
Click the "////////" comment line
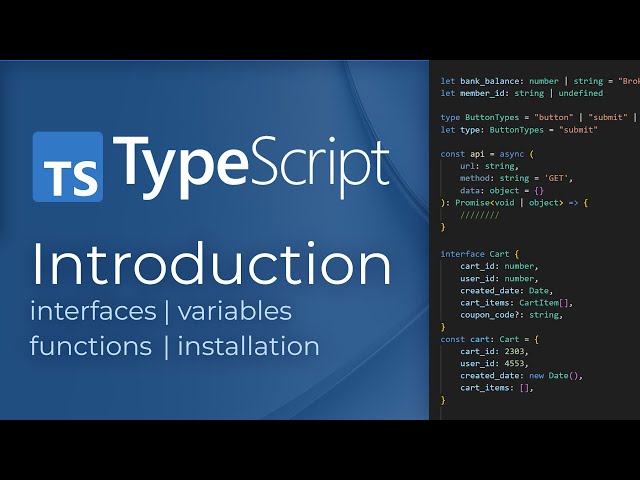[480, 215]
